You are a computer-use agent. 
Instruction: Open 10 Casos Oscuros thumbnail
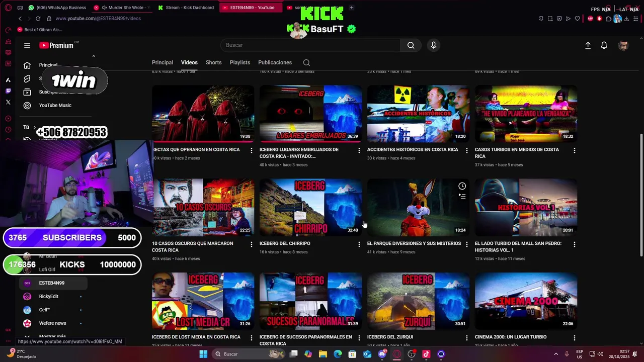203,207
